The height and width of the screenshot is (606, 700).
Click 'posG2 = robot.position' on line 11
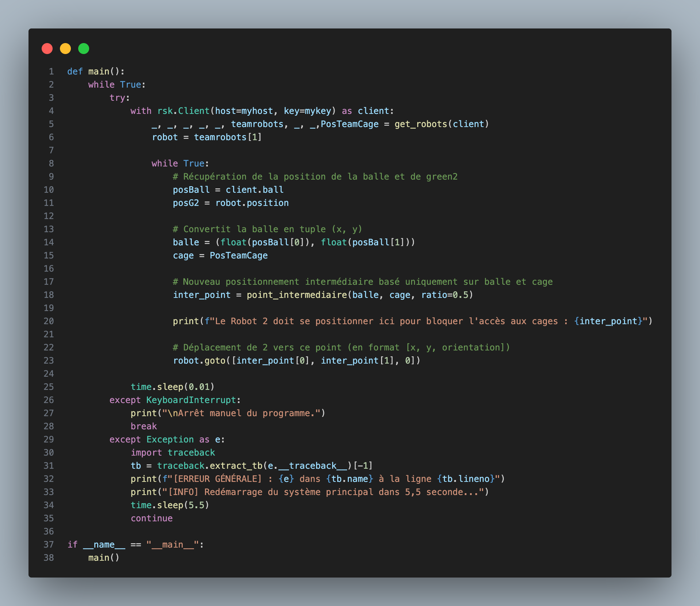pos(231,203)
